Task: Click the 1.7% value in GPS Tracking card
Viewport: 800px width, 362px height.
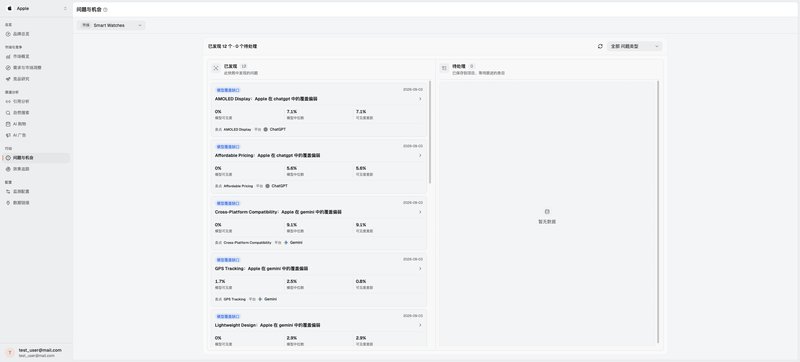Action: coord(220,281)
